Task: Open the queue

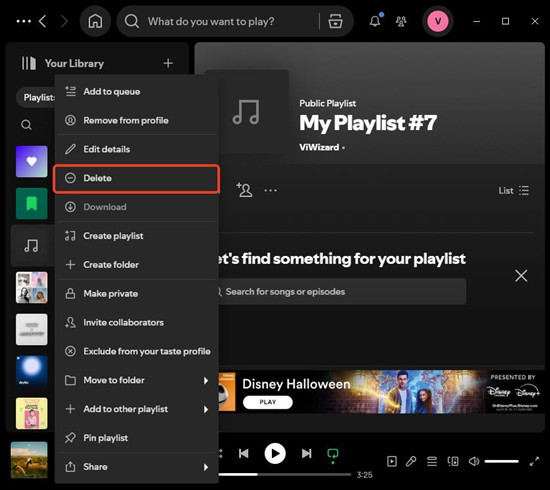Action: 432,461
